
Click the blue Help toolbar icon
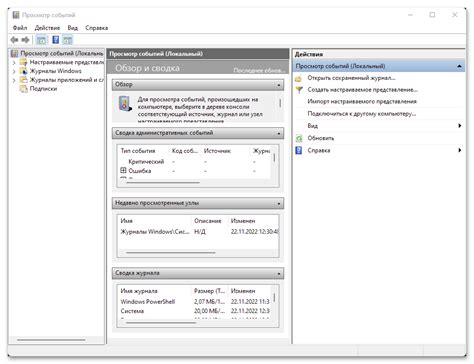point(56,40)
